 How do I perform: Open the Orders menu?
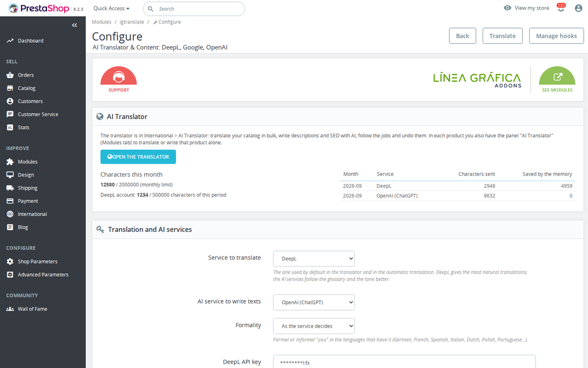26,75
